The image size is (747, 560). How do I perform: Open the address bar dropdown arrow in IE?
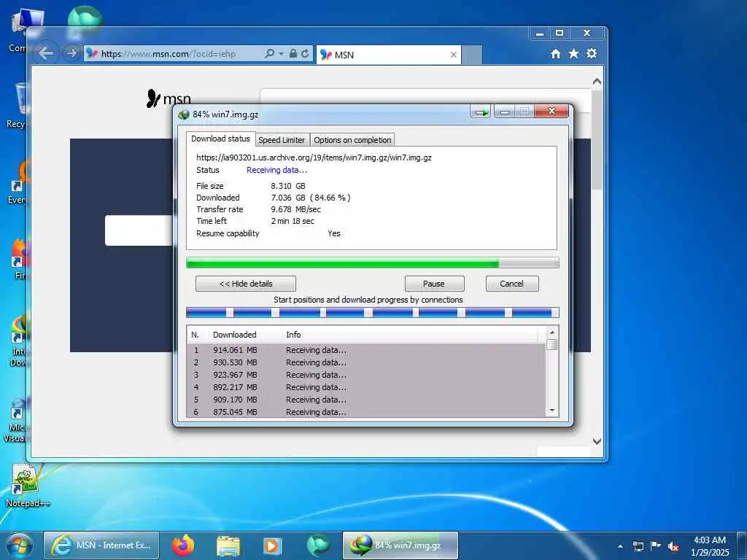point(281,54)
